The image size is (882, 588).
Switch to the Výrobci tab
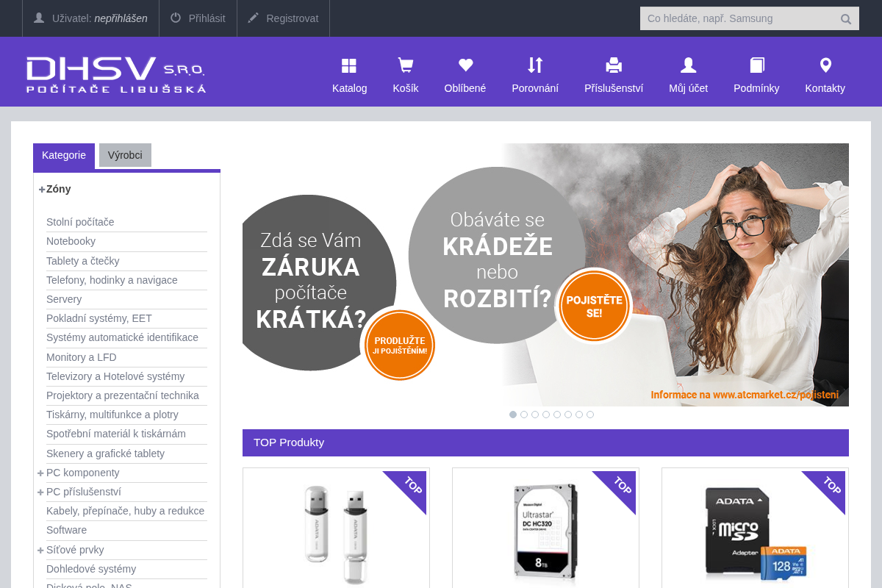(x=125, y=155)
